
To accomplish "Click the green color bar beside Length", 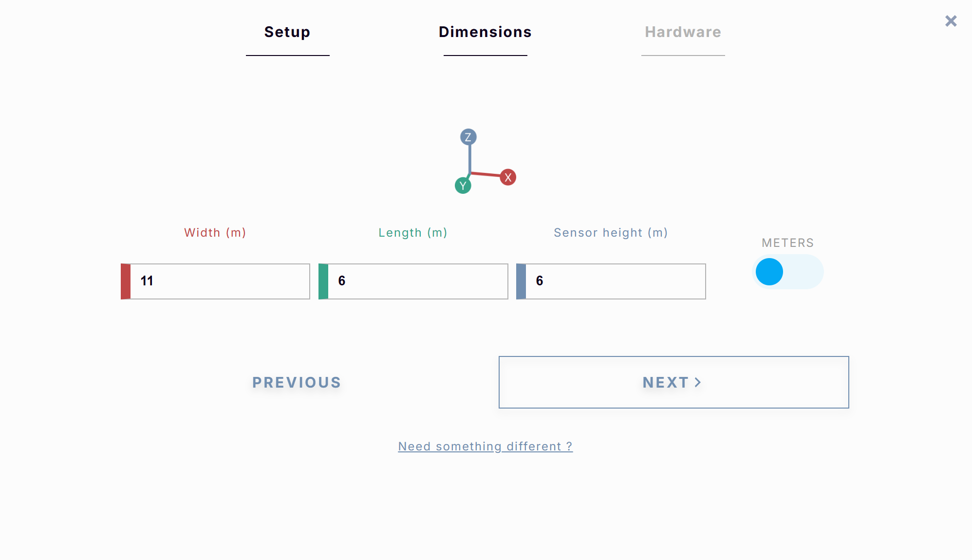I will (x=323, y=281).
